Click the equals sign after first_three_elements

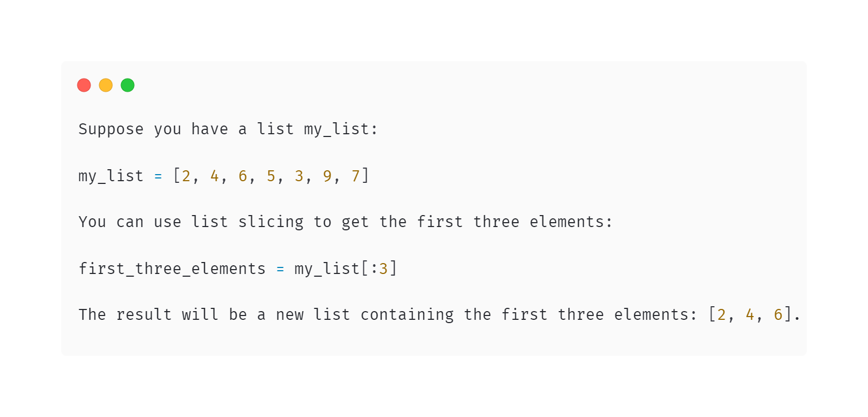pyautogui.click(x=280, y=269)
